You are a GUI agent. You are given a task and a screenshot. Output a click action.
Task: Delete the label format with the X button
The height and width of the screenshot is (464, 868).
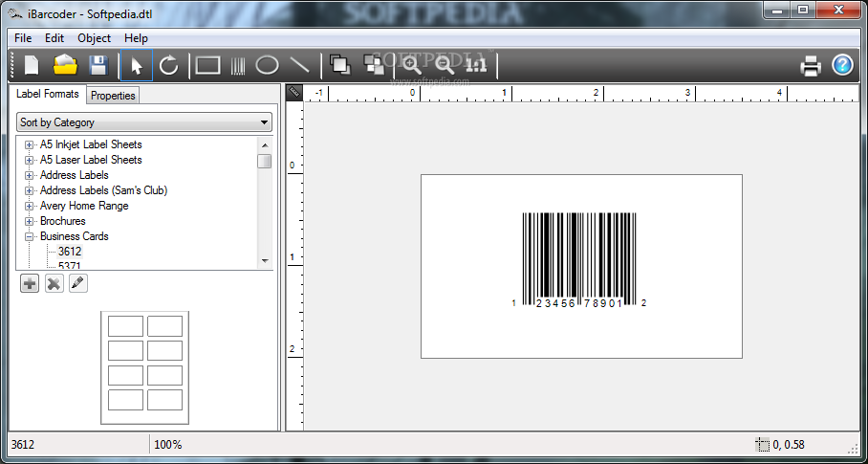click(54, 283)
